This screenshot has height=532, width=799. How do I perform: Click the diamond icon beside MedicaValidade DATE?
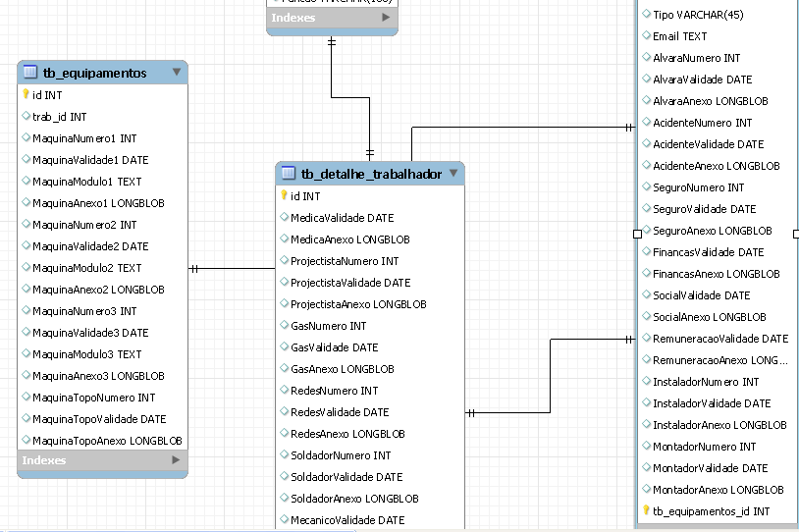click(284, 218)
